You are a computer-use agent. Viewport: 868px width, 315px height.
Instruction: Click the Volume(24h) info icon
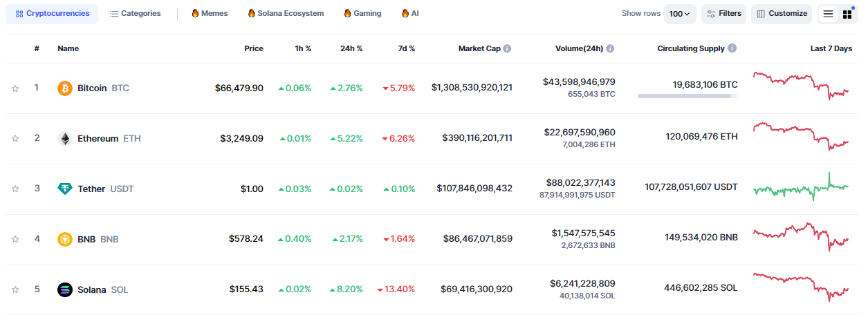point(610,48)
